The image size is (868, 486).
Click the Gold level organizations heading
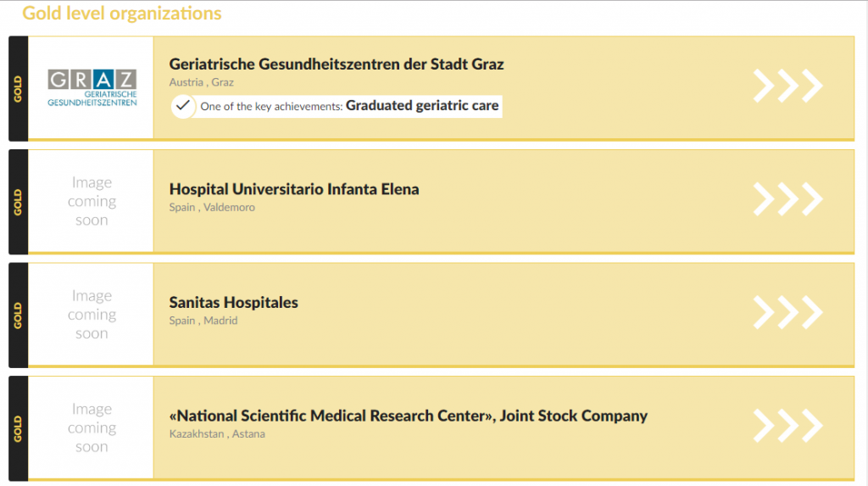coord(122,13)
